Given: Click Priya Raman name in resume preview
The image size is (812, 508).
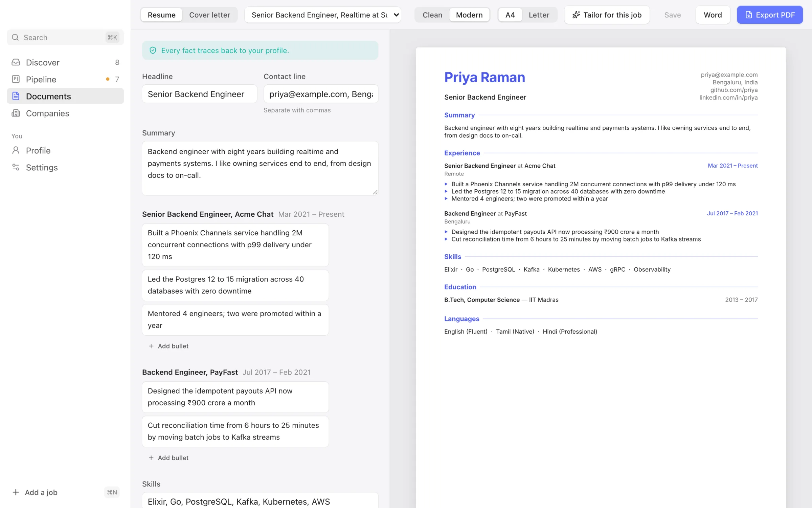Looking at the screenshot, I should tap(484, 77).
